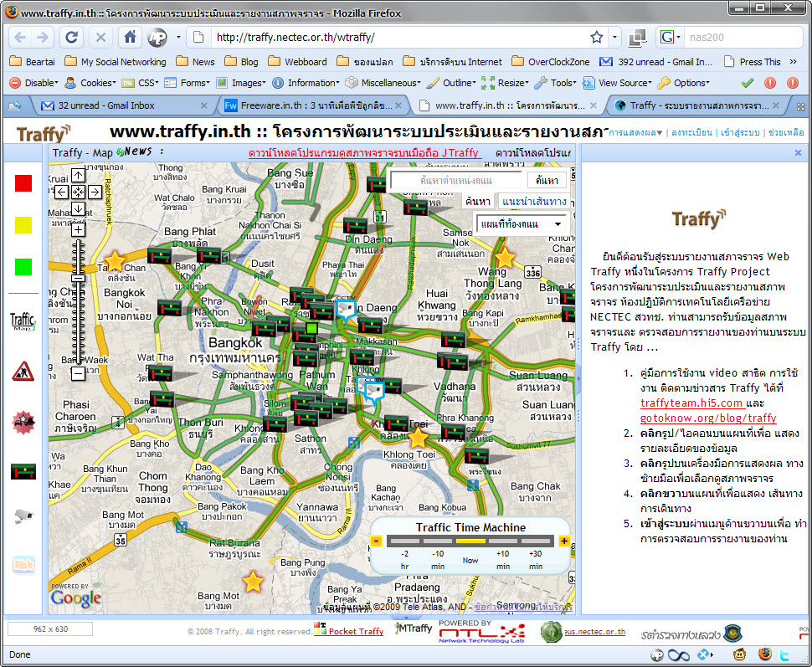The image size is (812, 667).
Task: Zoom in the map with plus button
Action: tap(78, 230)
